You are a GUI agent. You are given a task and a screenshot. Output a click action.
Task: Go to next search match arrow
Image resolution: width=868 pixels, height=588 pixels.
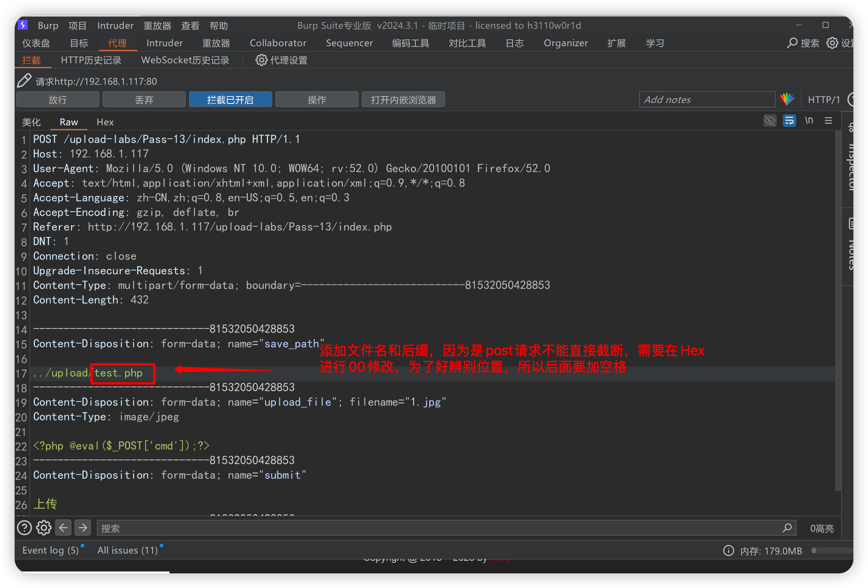pyautogui.click(x=83, y=528)
